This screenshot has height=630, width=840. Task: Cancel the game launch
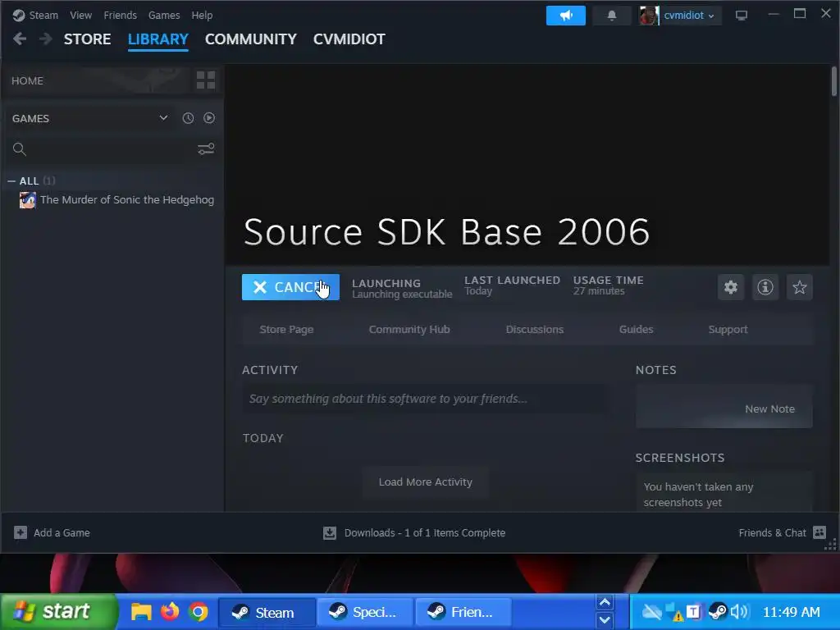point(290,287)
